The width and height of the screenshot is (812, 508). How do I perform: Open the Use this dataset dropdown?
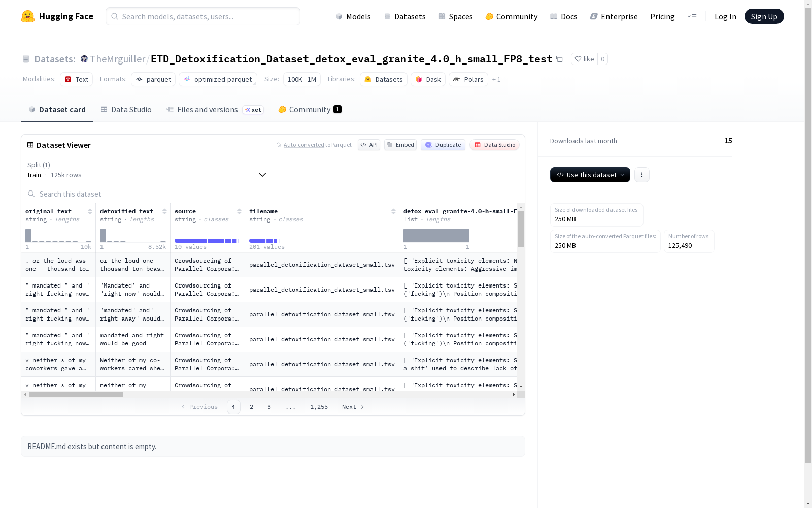590,175
